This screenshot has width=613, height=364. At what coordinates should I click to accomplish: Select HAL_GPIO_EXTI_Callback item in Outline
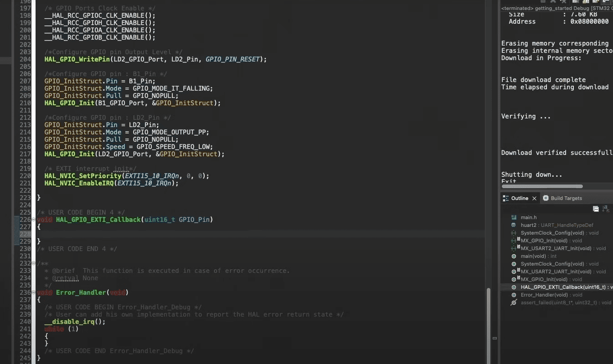coord(563,287)
